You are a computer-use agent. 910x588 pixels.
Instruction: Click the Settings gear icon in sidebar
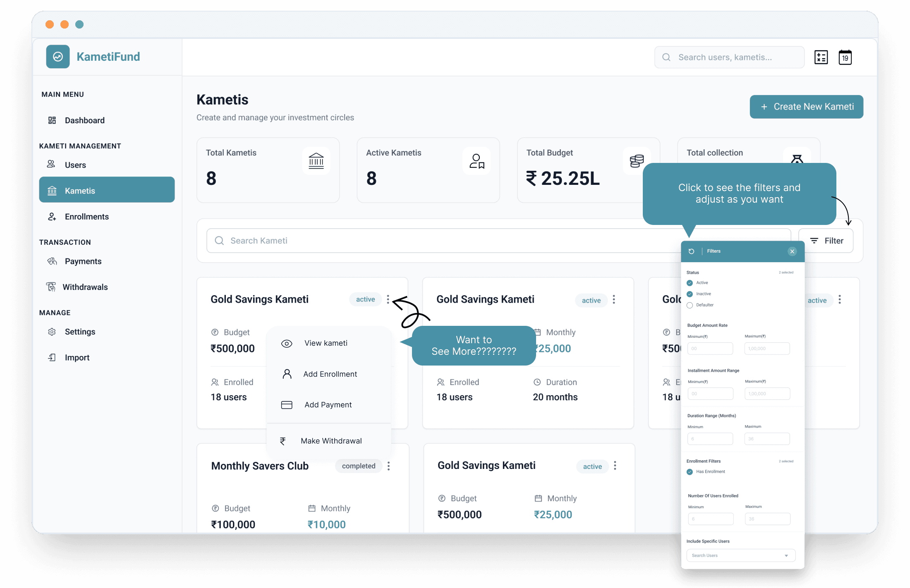point(52,332)
